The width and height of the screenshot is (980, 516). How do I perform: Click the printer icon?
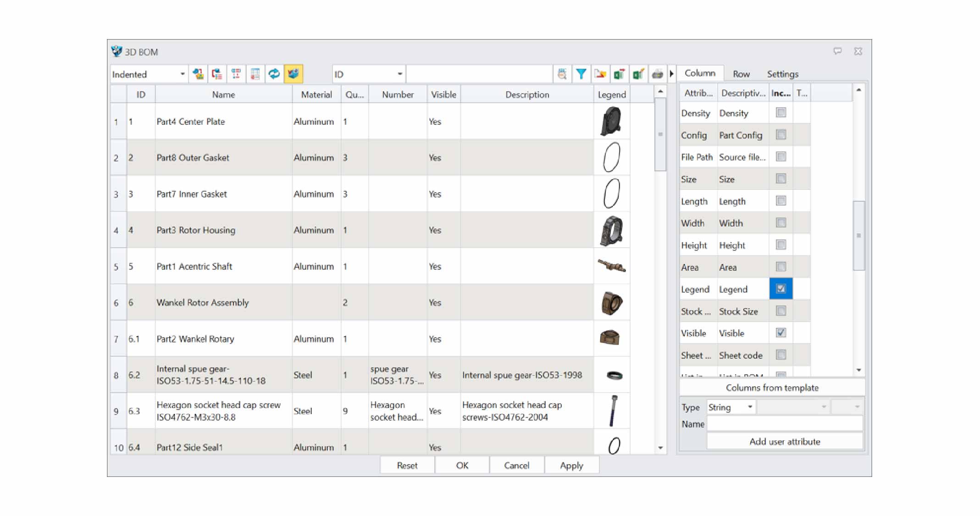click(657, 74)
